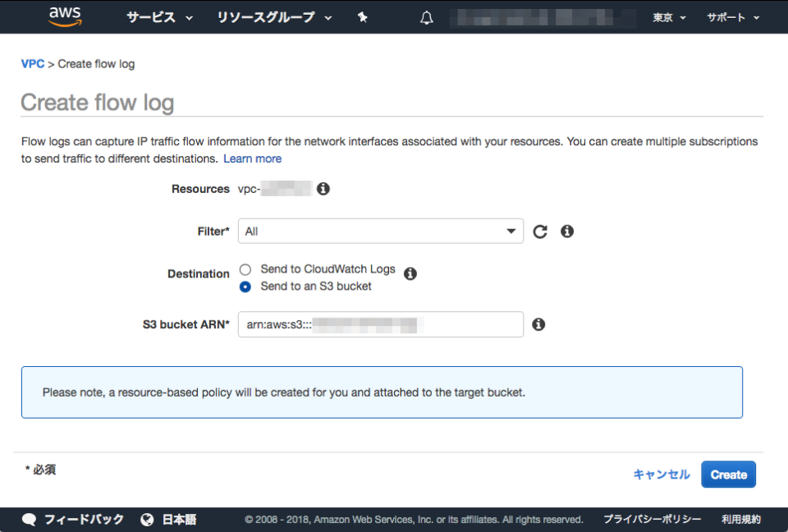Open the Learn more link
This screenshot has height=532, width=788.
[252, 158]
